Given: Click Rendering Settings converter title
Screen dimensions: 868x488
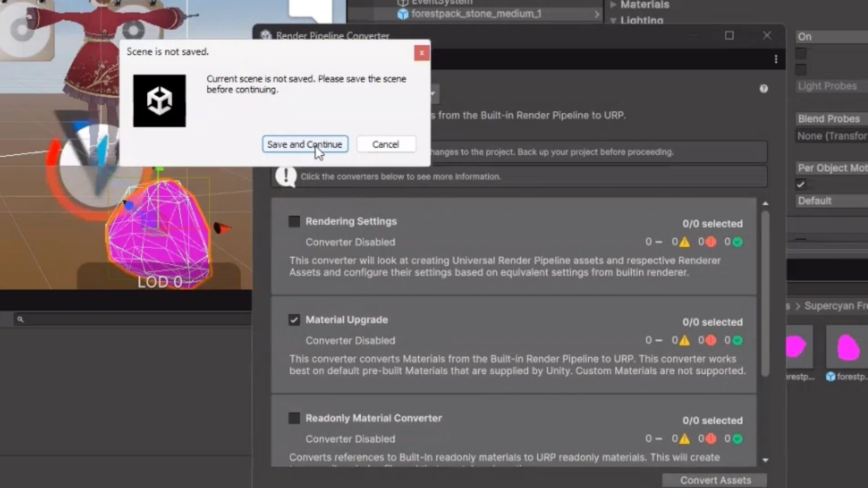Looking at the screenshot, I should 351,221.
